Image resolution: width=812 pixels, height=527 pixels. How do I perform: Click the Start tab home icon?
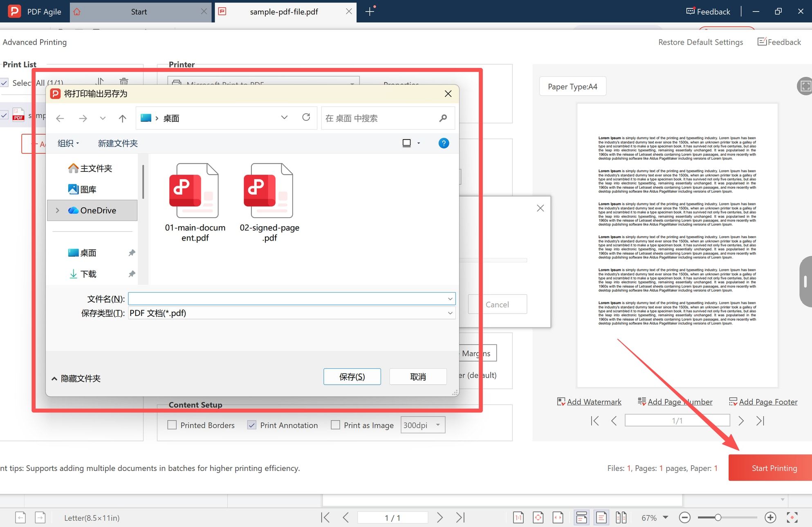tap(77, 12)
